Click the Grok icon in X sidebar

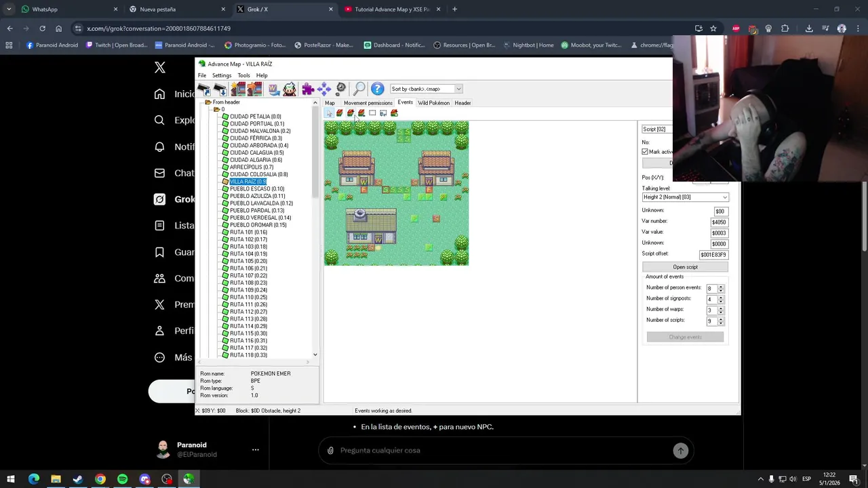point(159,199)
